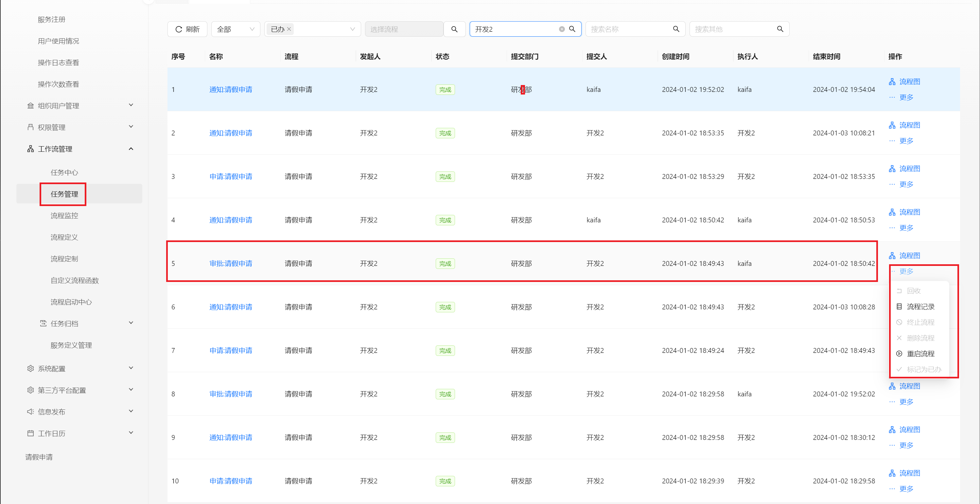The image size is (980, 504).
Task: Open 流程图 for row 4
Action: pos(904,212)
